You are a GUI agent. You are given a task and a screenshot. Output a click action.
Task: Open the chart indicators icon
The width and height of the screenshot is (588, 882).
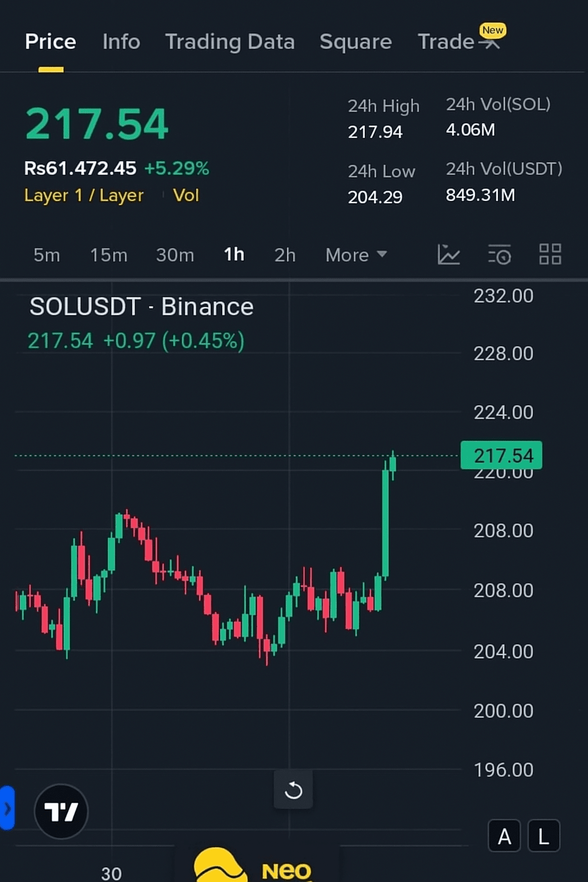(448, 254)
